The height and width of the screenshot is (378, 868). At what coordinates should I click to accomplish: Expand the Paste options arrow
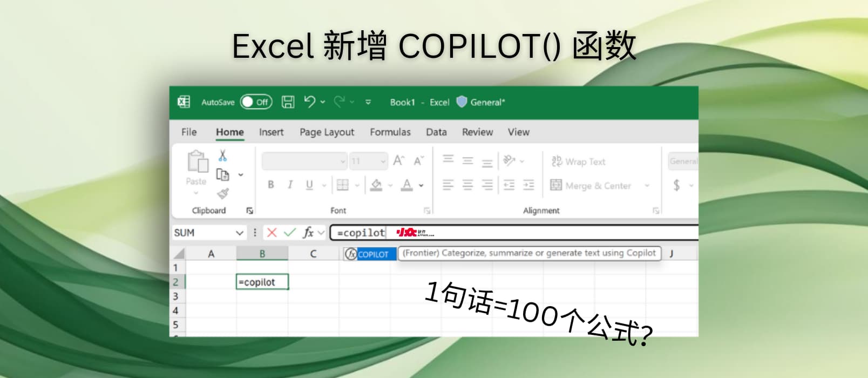(x=196, y=193)
